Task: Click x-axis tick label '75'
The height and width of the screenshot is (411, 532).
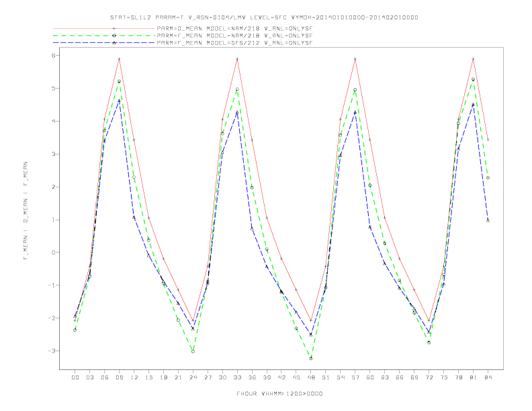Action: click(x=444, y=377)
